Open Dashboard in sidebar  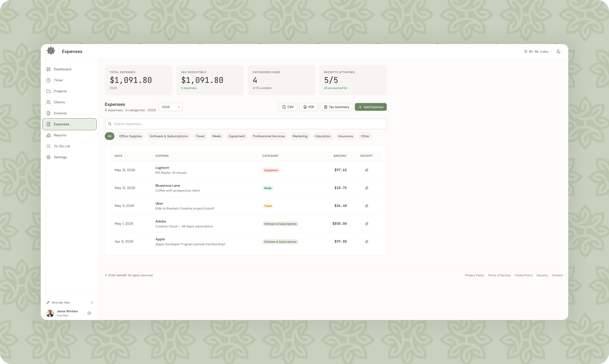point(70,69)
